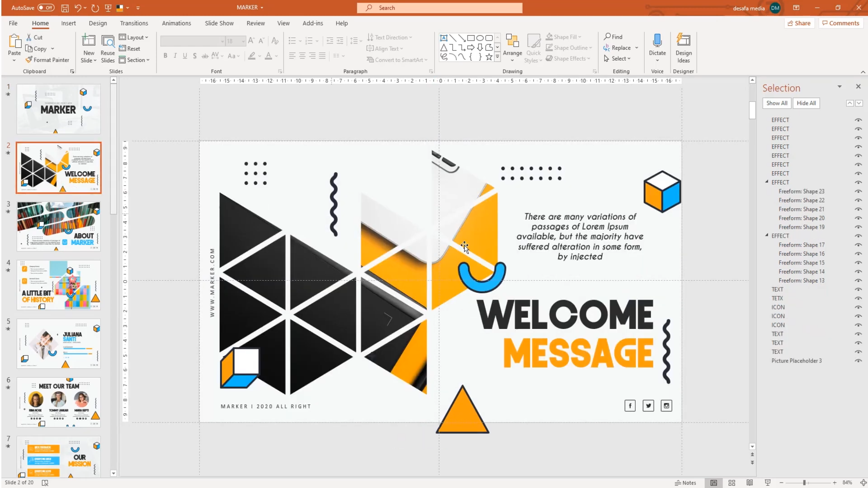Click the Undo icon
This screenshot has width=868, height=488.
78,8
